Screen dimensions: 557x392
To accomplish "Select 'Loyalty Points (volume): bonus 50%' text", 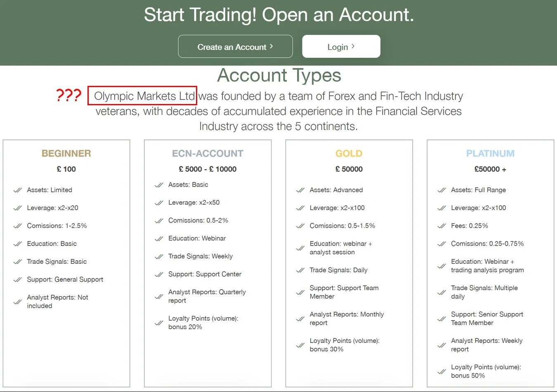I will (x=486, y=371).
